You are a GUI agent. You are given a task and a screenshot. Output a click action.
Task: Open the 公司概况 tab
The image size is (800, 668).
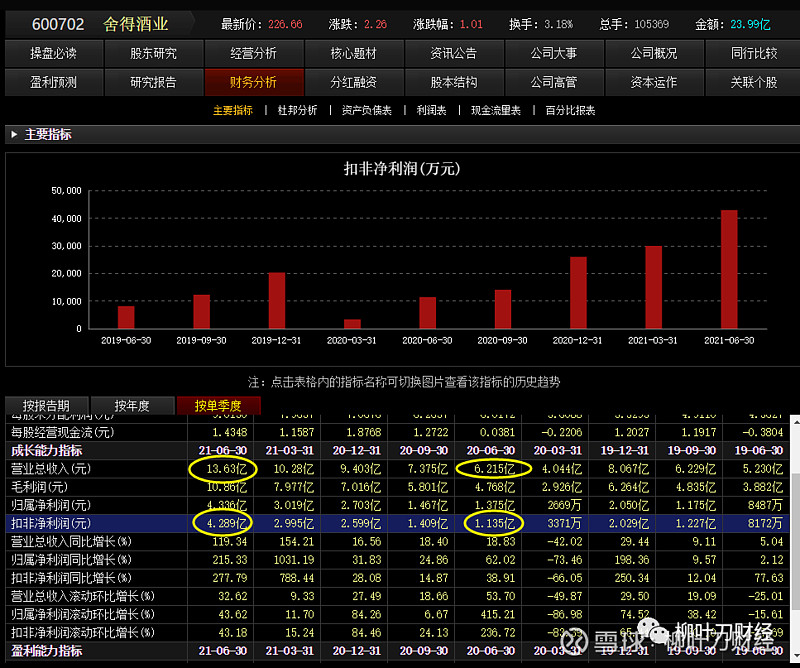tap(654, 53)
